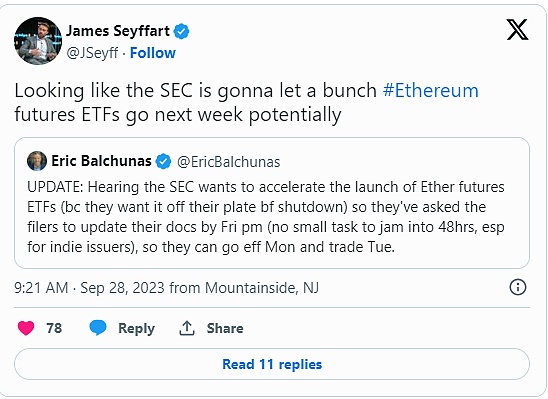Screen dimensions: 548x399
Task: Click the Reply label
Action: click(x=136, y=328)
